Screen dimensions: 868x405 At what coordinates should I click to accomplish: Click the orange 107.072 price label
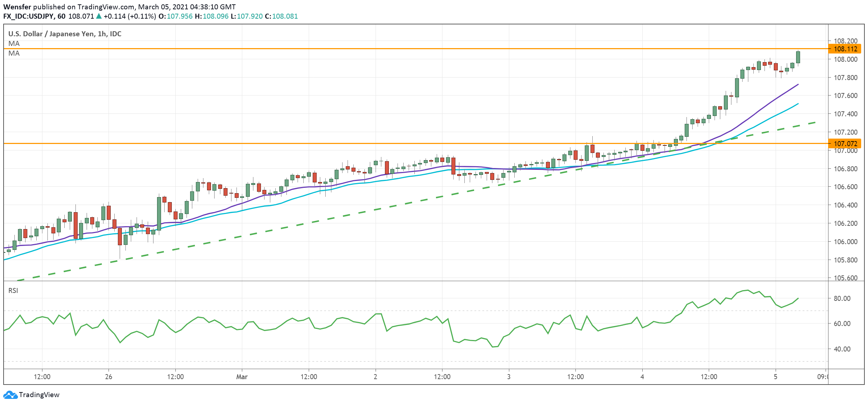pos(845,144)
